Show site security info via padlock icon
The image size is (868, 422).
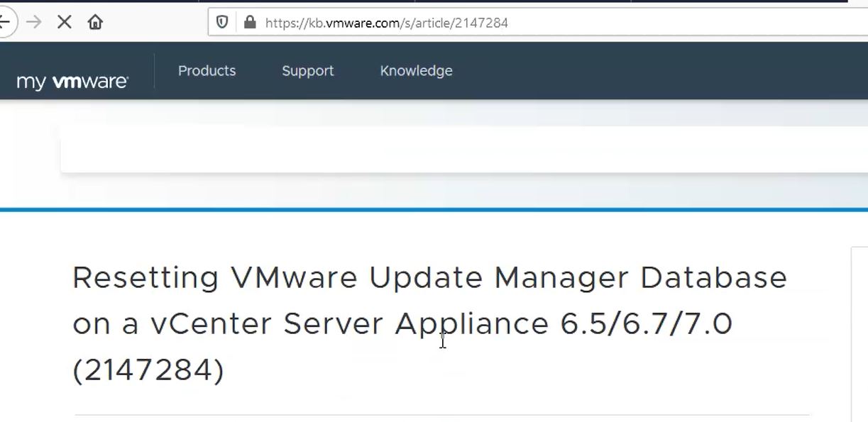(249, 22)
